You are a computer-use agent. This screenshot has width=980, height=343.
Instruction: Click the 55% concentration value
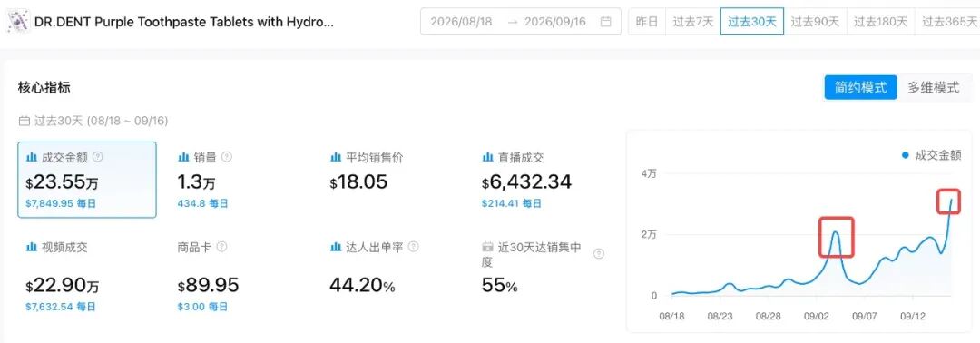pos(499,286)
